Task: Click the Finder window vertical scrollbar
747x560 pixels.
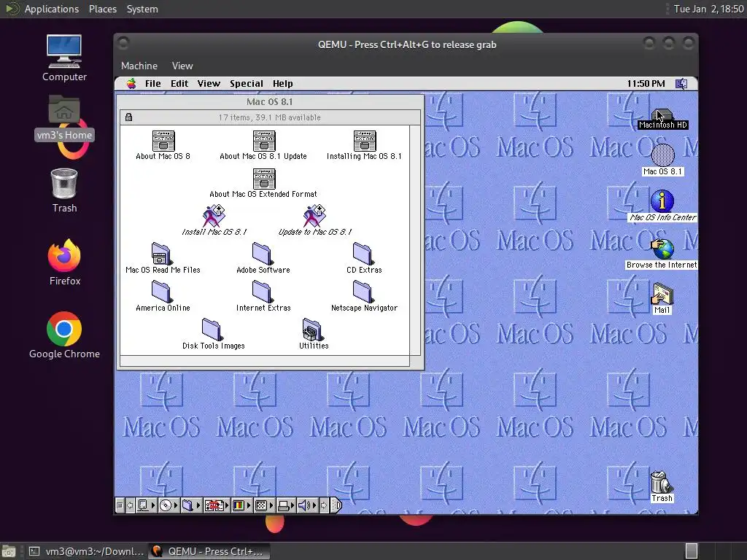Action: pyautogui.click(x=415, y=240)
